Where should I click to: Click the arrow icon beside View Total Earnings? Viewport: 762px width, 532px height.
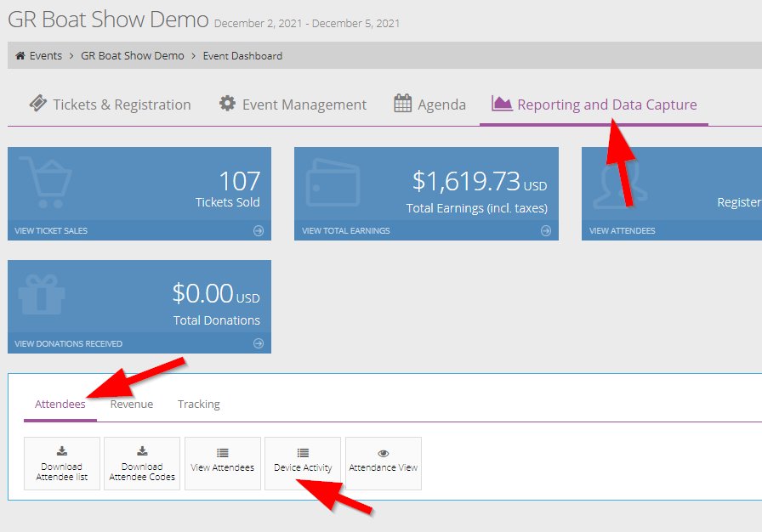pyautogui.click(x=546, y=230)
